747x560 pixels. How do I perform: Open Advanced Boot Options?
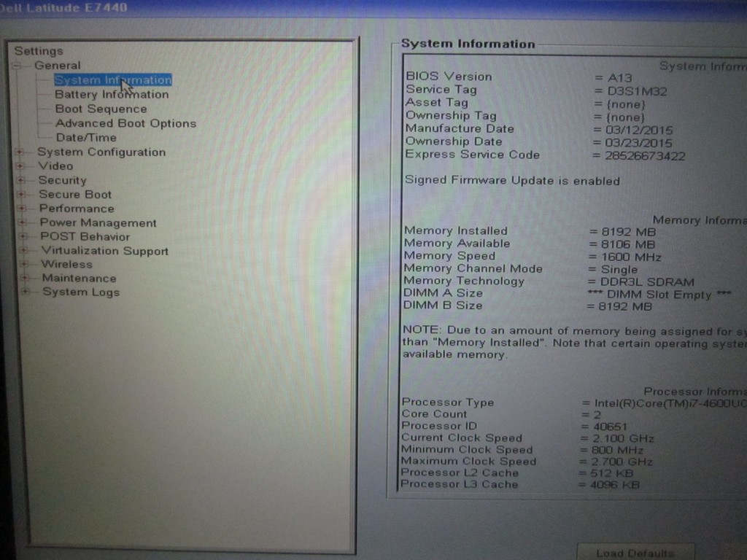point(125,123)
